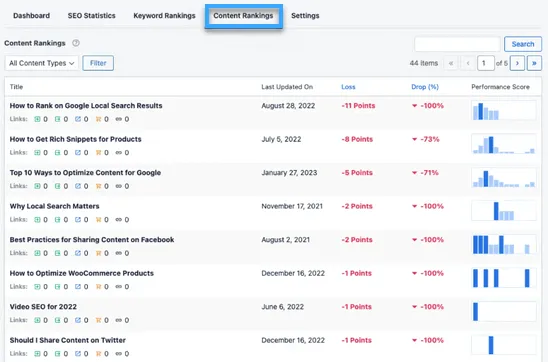Click first green links icon in Share Content on Twitter row
Image resolution: width=548 pixels, height=362 pixels.
point(37,354)
